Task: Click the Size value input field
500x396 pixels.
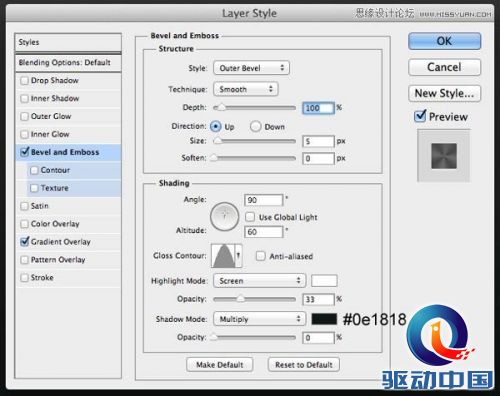Action: (x=318, y=141)
